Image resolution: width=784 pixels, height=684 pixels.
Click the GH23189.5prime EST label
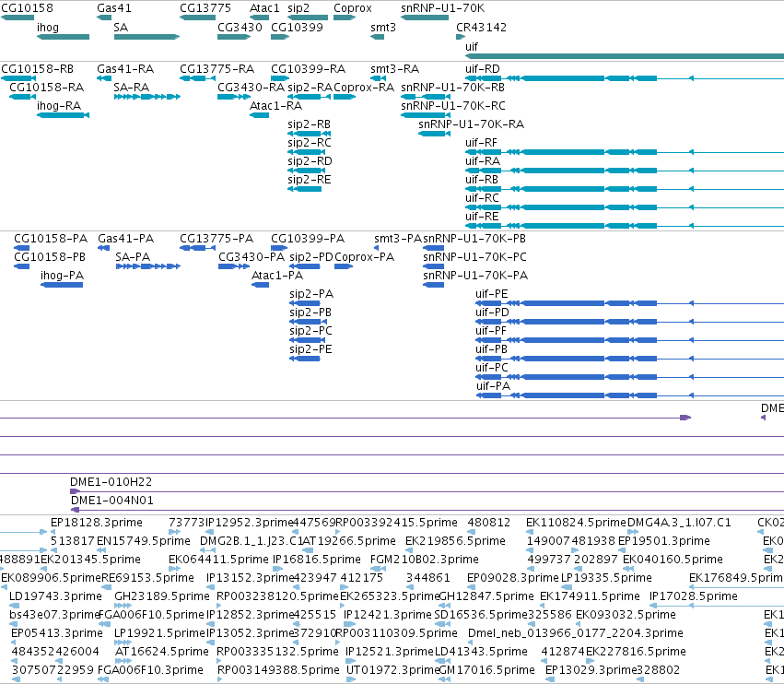[162, 597]
